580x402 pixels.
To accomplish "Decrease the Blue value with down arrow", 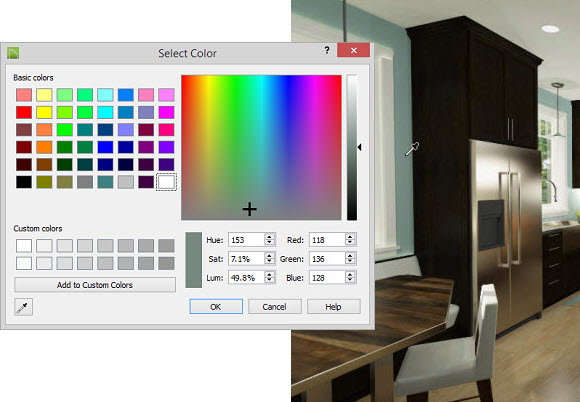I will (350, 281).
